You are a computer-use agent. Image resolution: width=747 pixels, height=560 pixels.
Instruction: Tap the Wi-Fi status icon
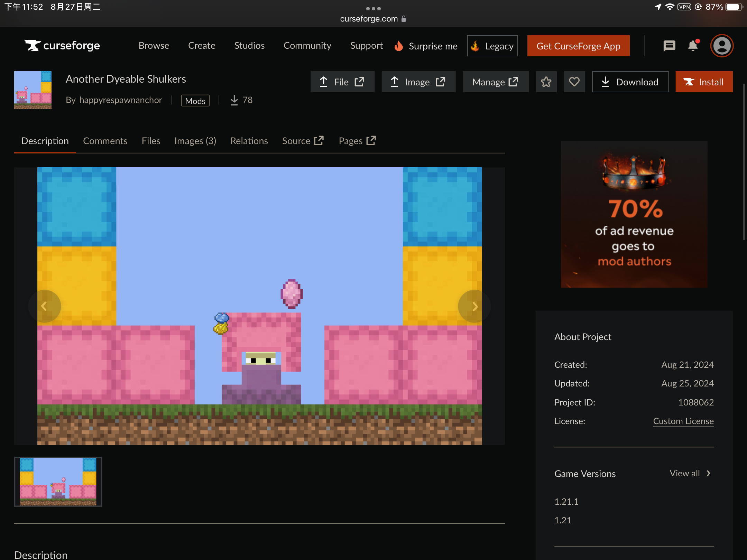[x=670, y=7]
